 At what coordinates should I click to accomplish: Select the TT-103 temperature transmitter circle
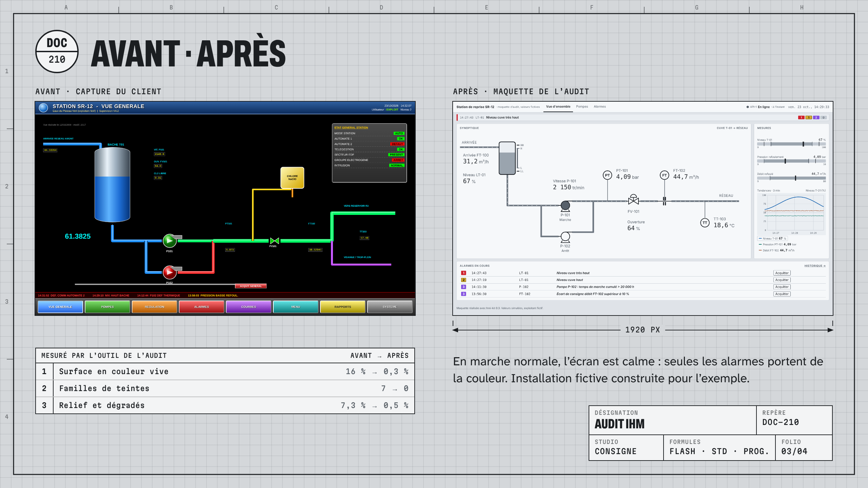(x=705, y=223)
